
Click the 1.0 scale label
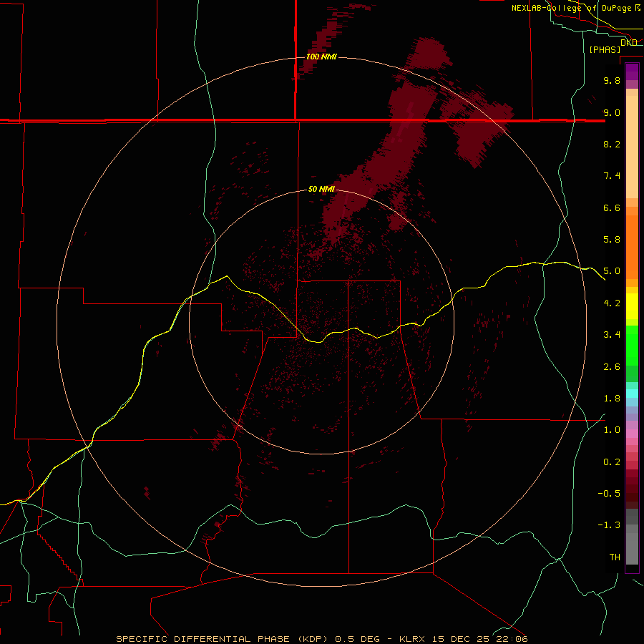coord(612,430)
